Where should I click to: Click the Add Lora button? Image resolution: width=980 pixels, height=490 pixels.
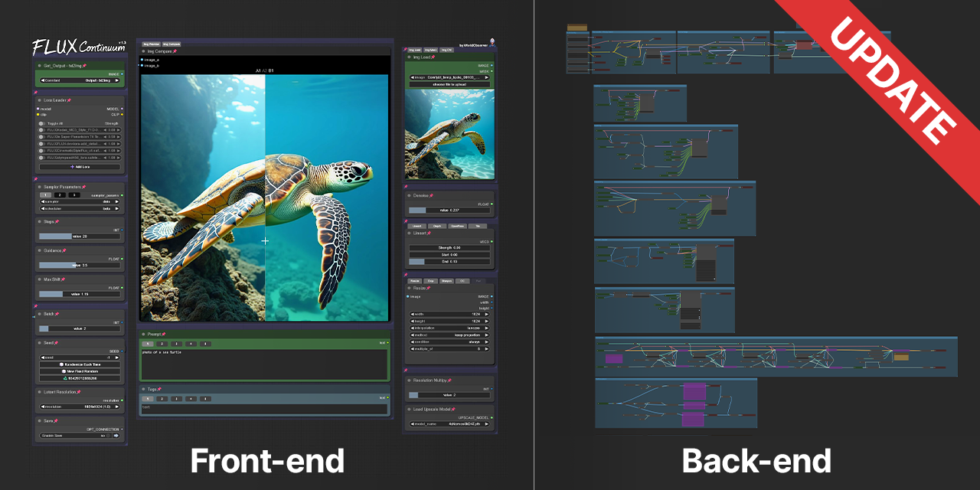80,166
